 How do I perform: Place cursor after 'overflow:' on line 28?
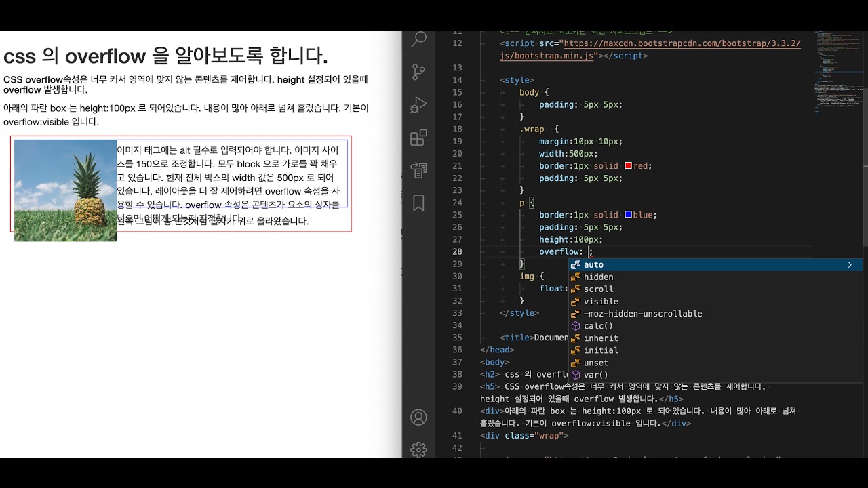point(589,251)
